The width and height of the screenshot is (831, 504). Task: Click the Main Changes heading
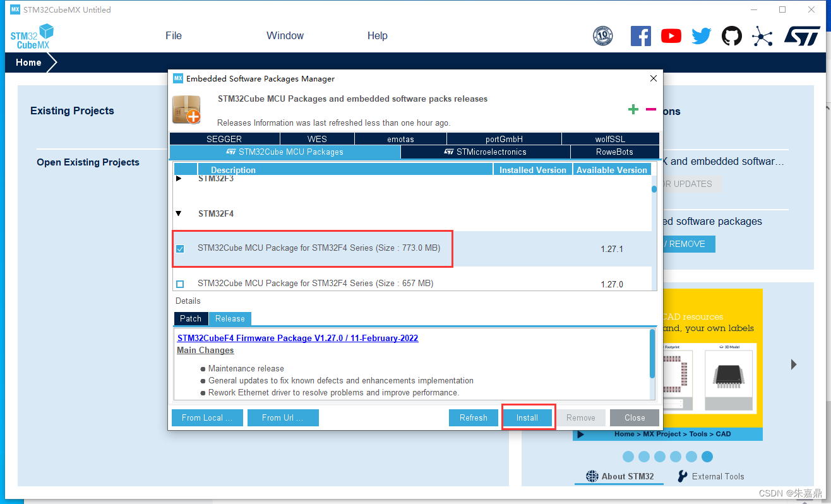point(205,350)
